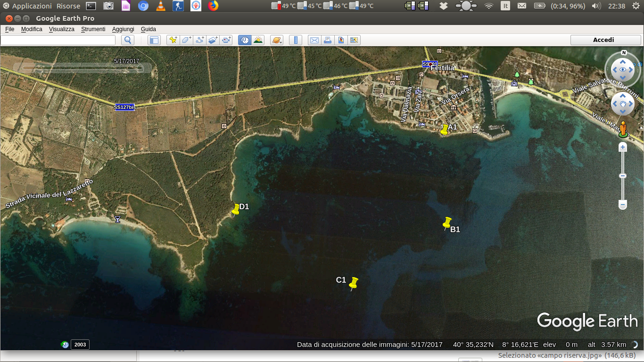Click the Print toolbar icon
644x362 pixels.
[327, 40]
